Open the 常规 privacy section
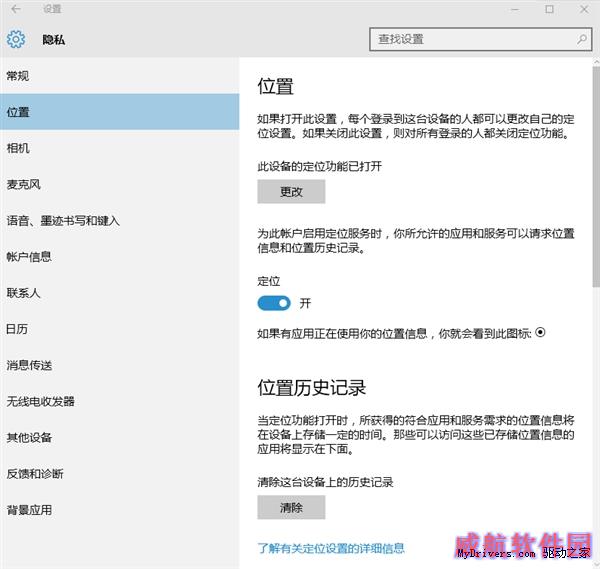The height and width of the screenshot is (569, 600). click(119, 76)
